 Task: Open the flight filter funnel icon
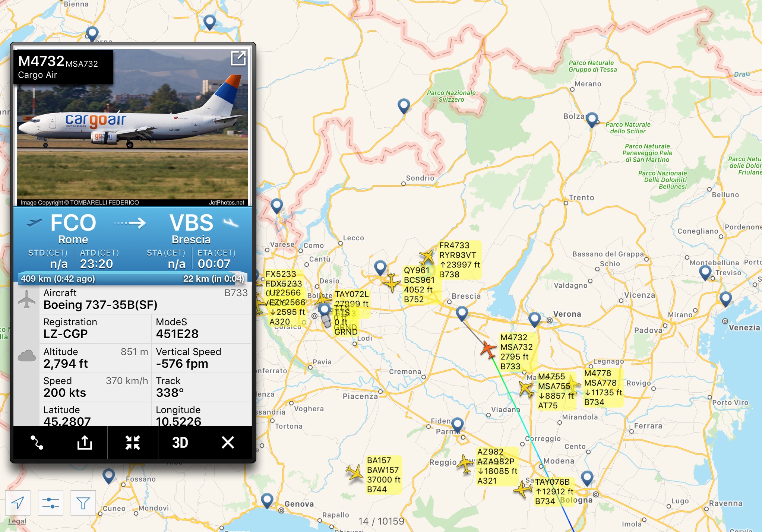coord(83,503)
